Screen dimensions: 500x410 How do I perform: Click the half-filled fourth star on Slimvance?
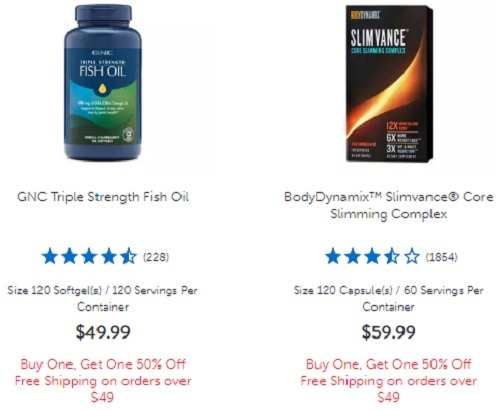point(392,257)
